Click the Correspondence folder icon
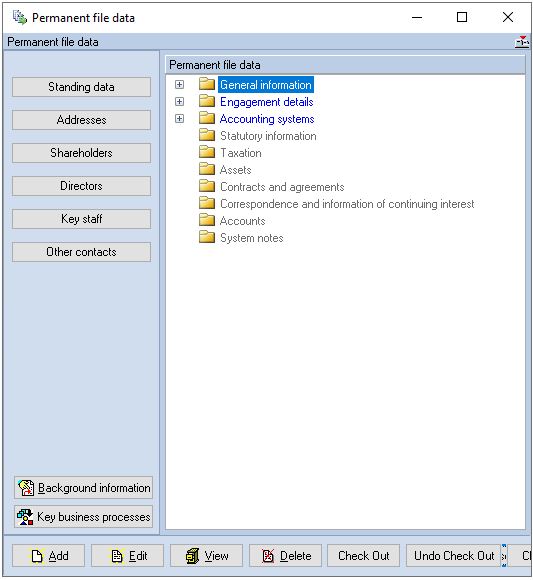The width and height of the screenshot is (533, 580). tap(207, 203)
